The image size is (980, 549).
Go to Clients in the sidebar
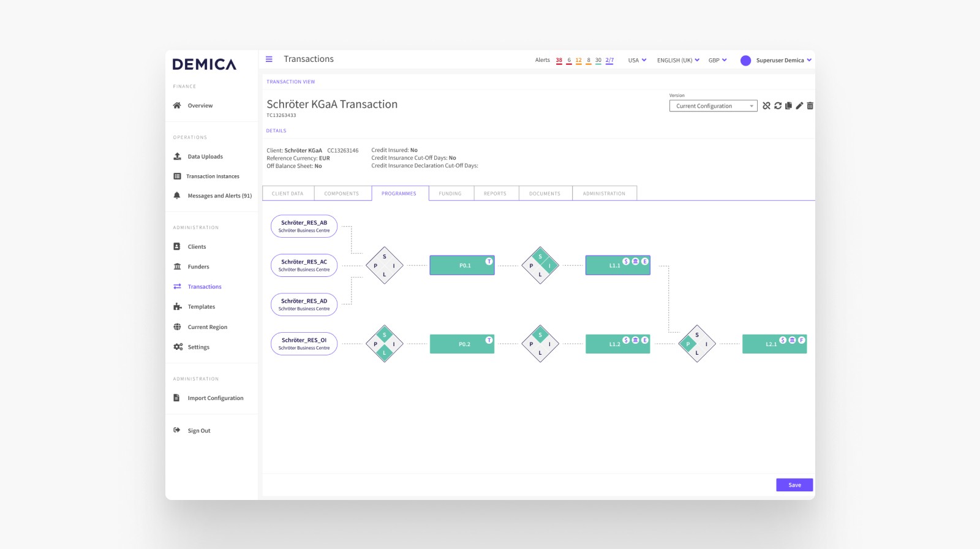[197, 247]
